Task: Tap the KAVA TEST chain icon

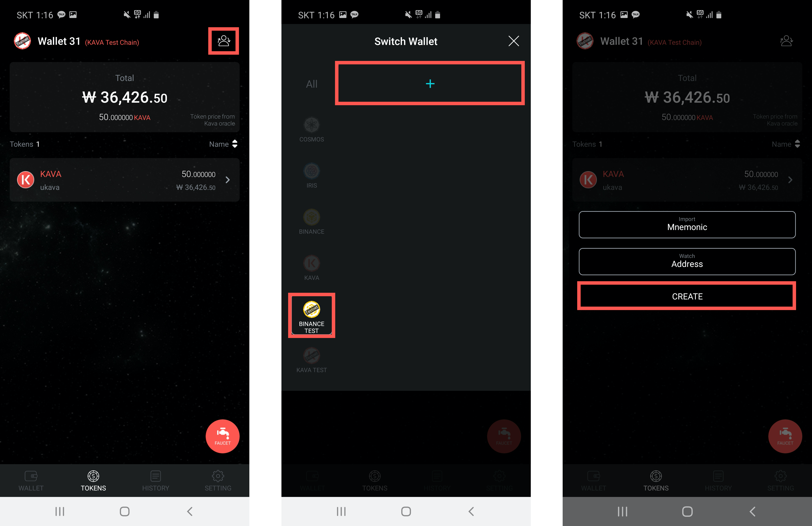Action: pyautogui.click(x=312, y=356)
